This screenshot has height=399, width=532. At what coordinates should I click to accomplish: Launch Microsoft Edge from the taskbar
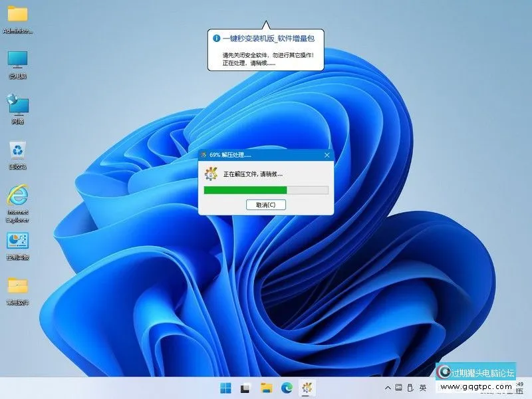(x=286, y=387)
